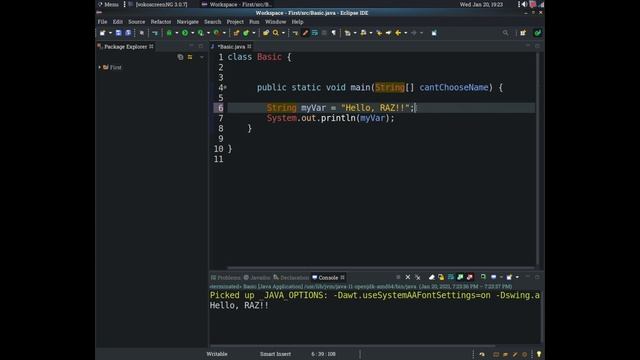Click Remove Launch X icon in Console
Image resolution: width=640 pixels, height=360 pixels.
[408, 277]
